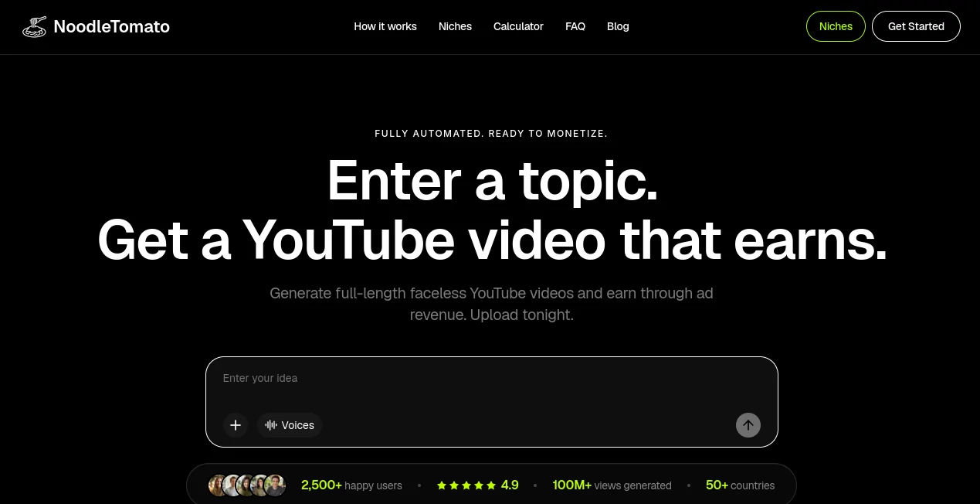The width and height of the screenshot is (980, 504).
Task: Open the Calculator nav link
Action: tap(518, 26)
